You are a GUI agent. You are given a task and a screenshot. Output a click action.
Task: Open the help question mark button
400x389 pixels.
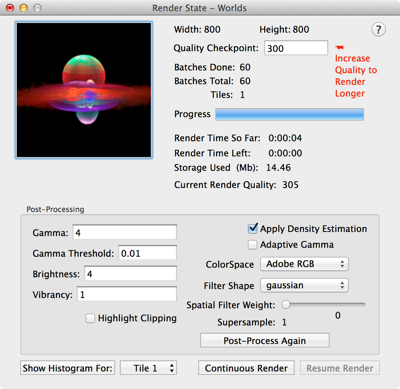click(378, 30)
